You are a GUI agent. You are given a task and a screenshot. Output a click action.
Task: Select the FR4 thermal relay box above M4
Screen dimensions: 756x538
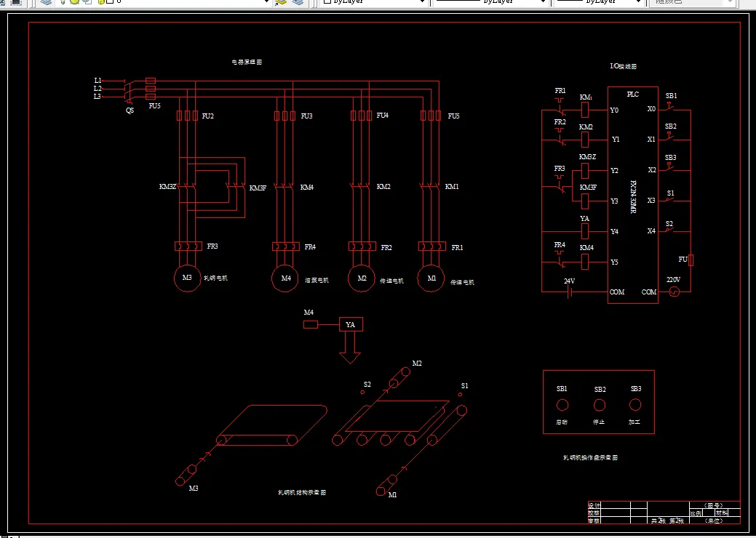[285, 246]
